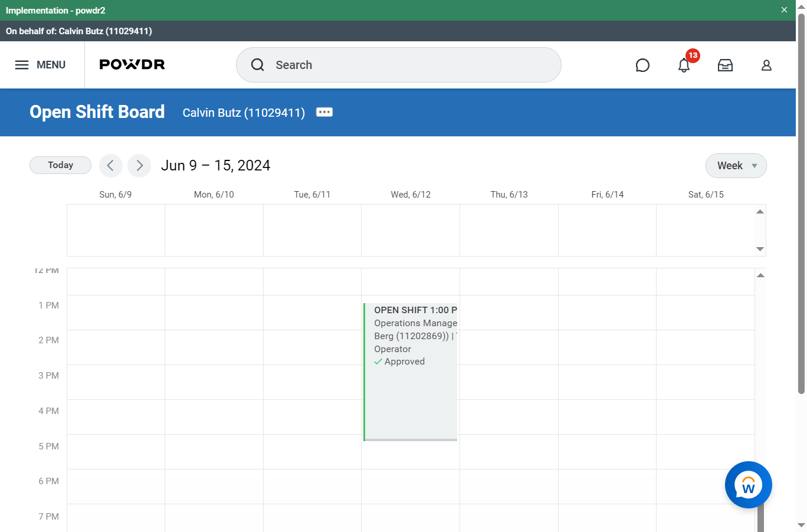Click down arrow of all-day section scrollbar
Image resolution: width=807 pixels, height=532 pixels.
(760, 249)
